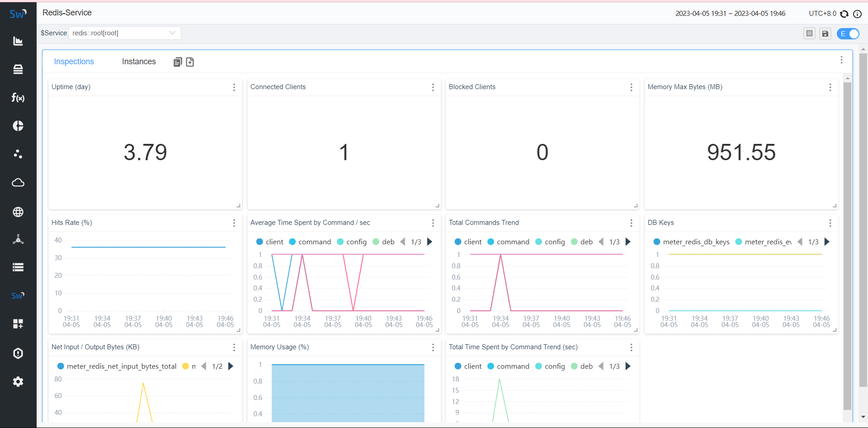
Task: Click the config legend color dot in Average Time chart
Action: [340, 242]
